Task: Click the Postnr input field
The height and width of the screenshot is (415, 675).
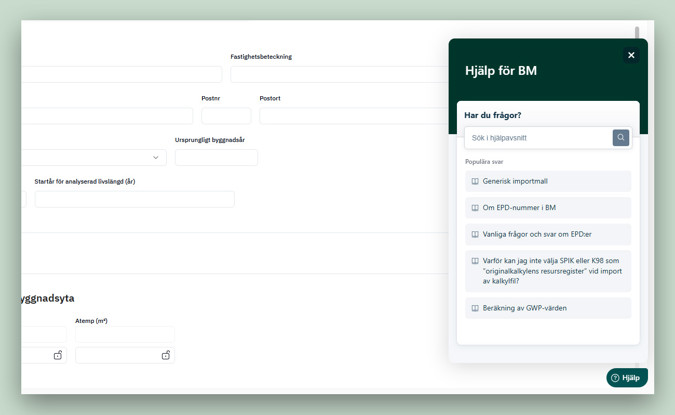Action: click(x=226, y=116)
